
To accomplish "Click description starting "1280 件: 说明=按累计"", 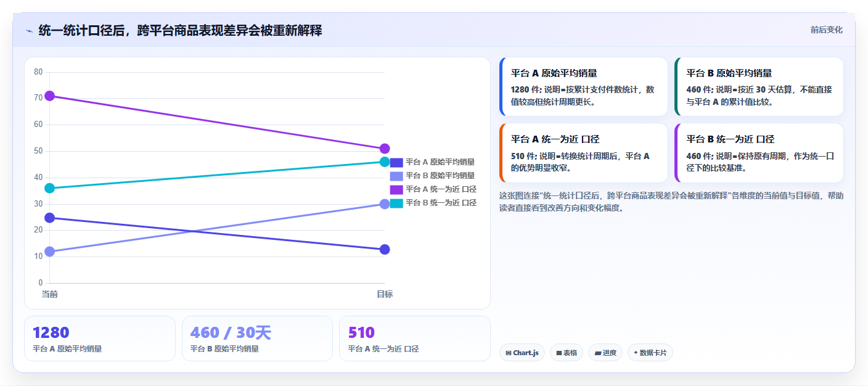I will [x=583, y=96].
